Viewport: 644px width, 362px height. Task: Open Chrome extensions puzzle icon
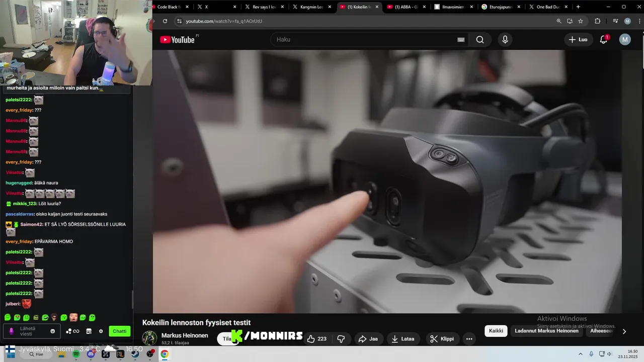598,21
